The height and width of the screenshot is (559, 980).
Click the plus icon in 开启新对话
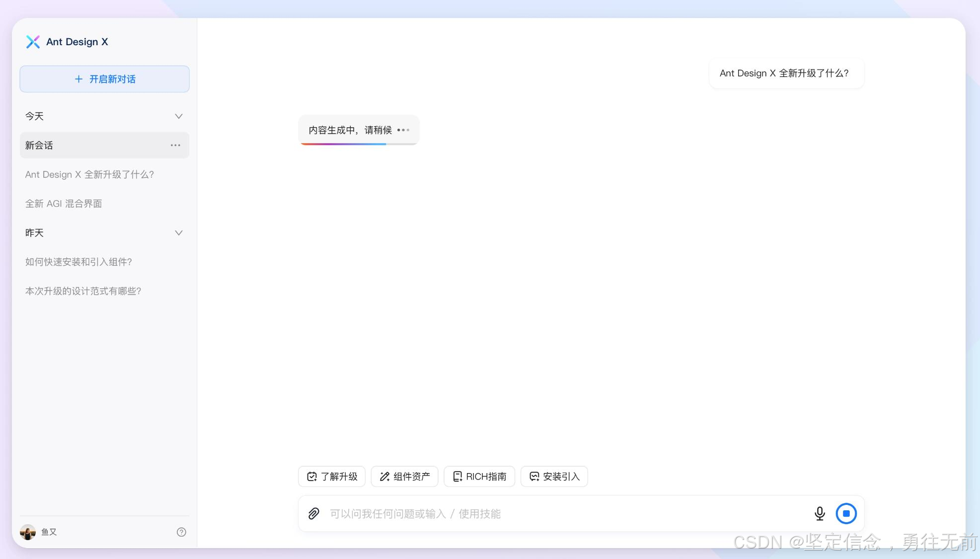78,79
